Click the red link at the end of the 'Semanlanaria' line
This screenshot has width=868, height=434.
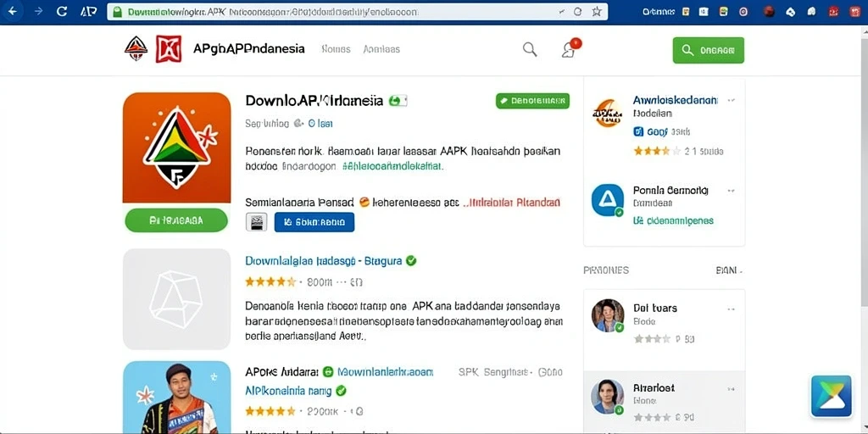tap(511, 203)
